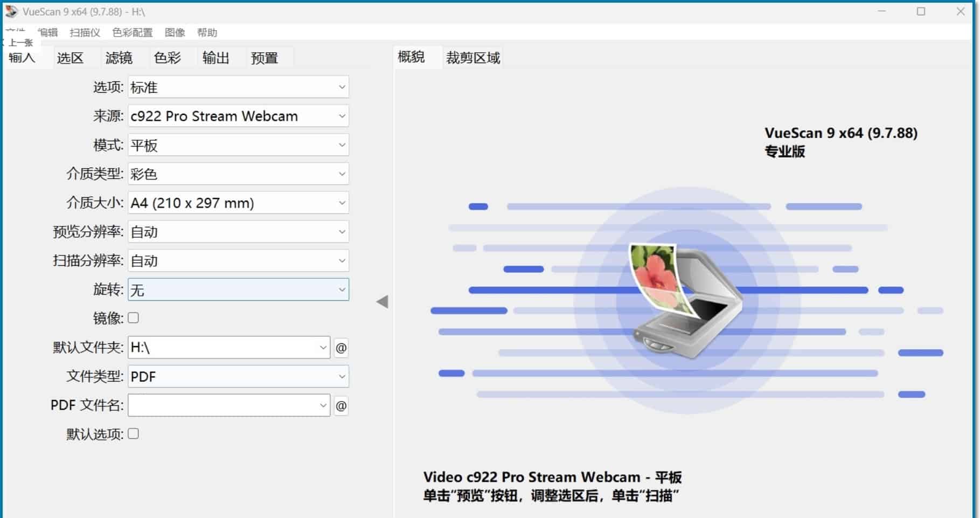Click the VueScan app icon in title bar

(11, 11)
